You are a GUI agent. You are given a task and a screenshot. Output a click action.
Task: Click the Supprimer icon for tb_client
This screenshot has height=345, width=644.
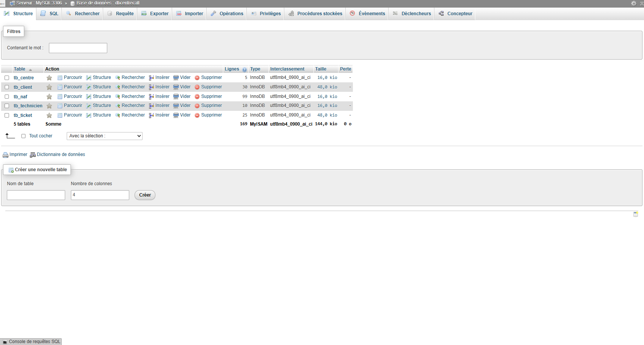(x=197, y=87)
